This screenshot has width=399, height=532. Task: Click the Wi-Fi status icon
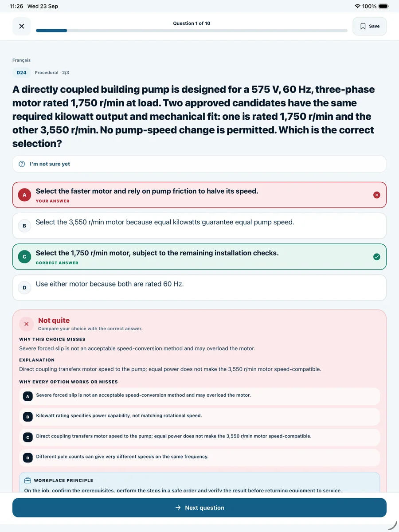(x=357, y=6)
